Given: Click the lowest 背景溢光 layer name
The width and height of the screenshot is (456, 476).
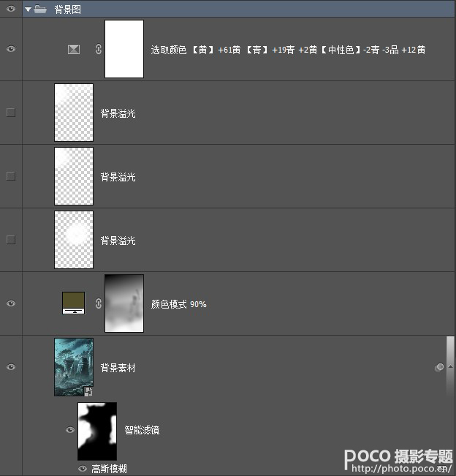Looking at the screenshot, I should pos(118,241).
